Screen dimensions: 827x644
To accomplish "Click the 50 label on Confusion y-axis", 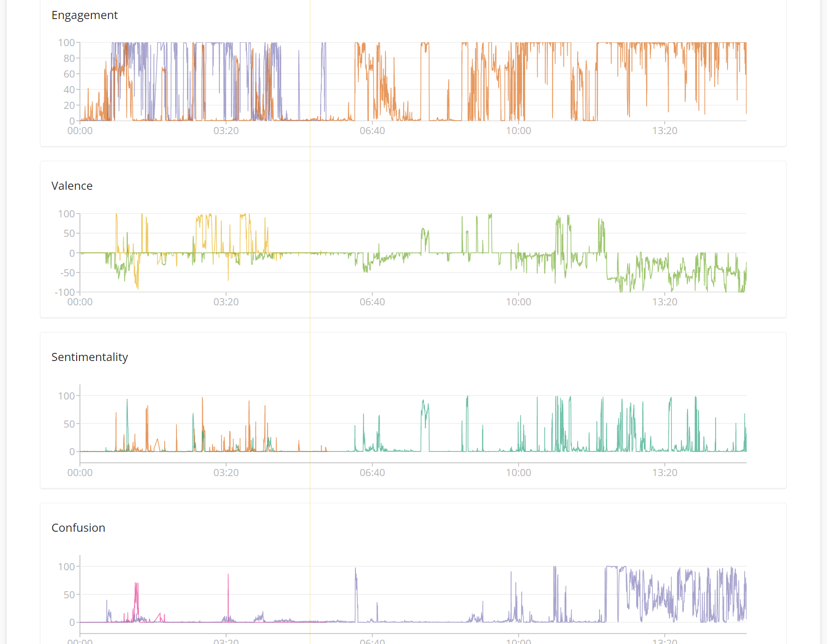I will pos(69,595).
